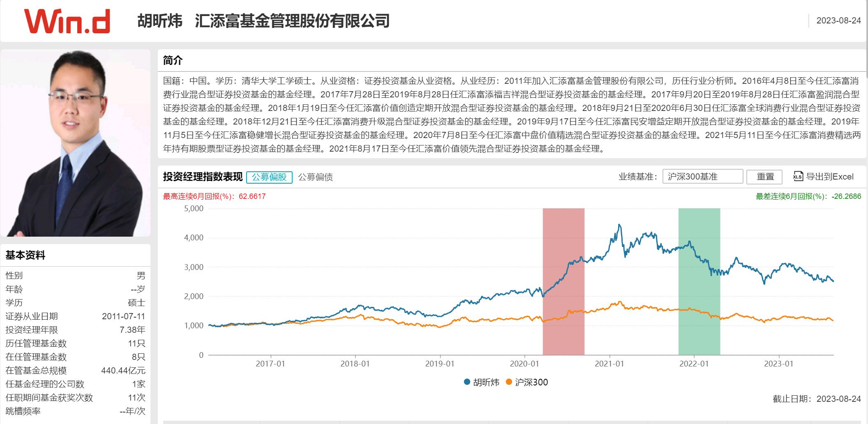Toggle the 胡昕炜 blue legend dot

467,382
